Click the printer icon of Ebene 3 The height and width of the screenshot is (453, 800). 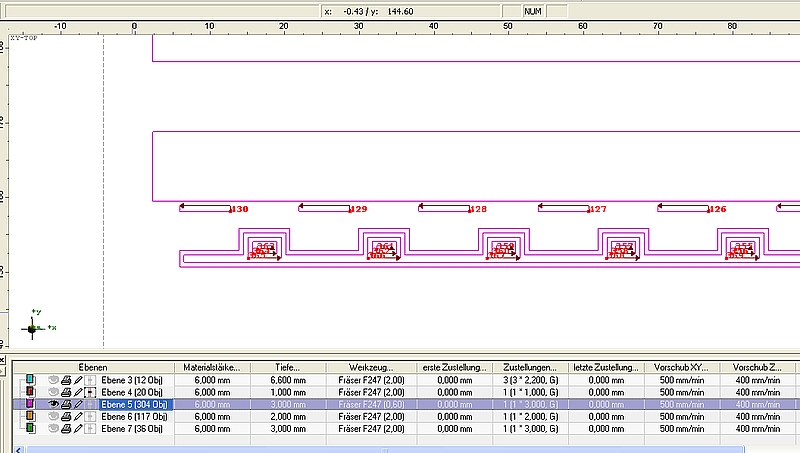pos(66,380)
